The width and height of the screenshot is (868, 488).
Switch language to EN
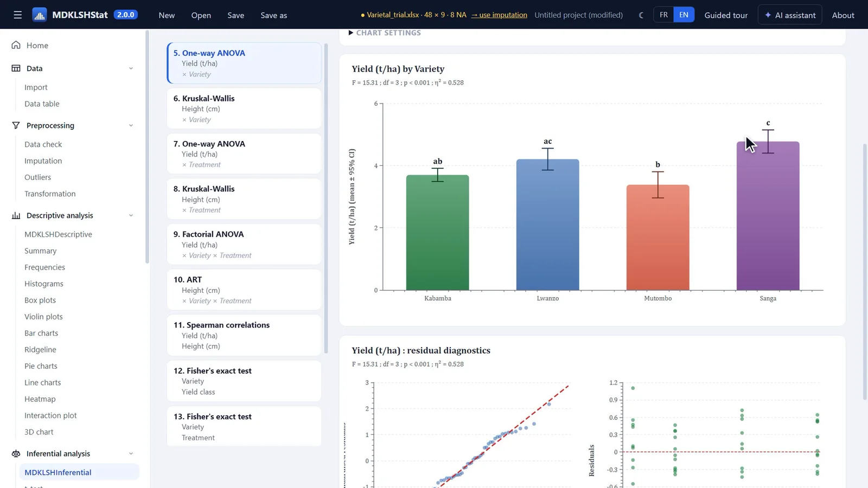[x=684, y=15]
